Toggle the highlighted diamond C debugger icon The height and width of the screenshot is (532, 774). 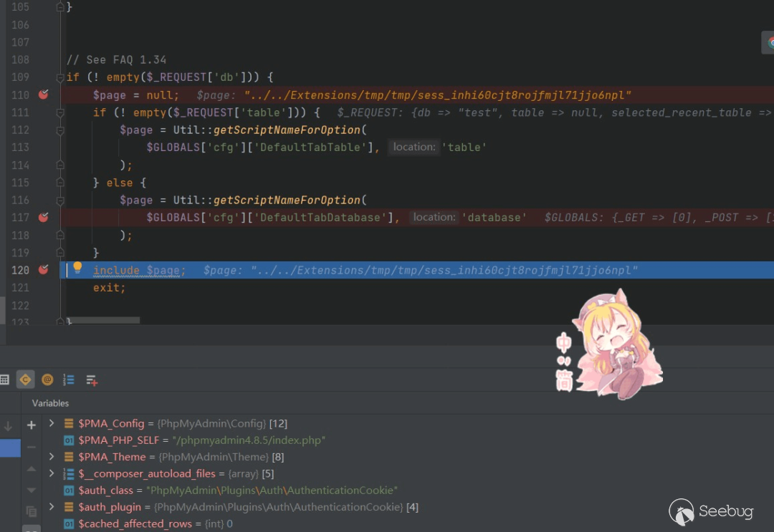tap(25, 379)
